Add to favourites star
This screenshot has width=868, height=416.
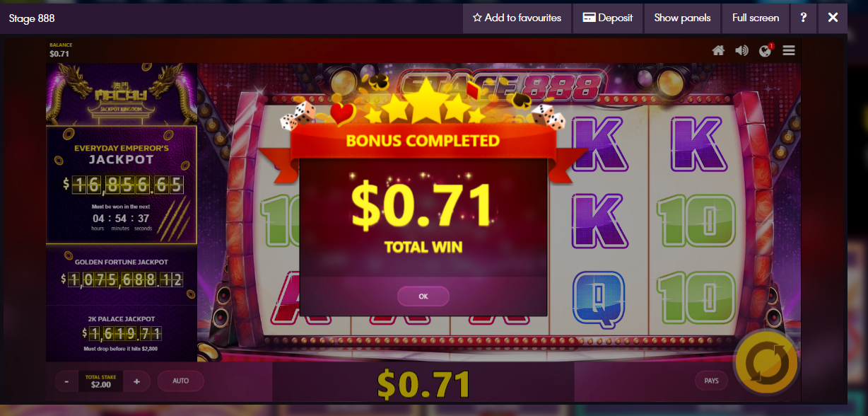point(517,18)
